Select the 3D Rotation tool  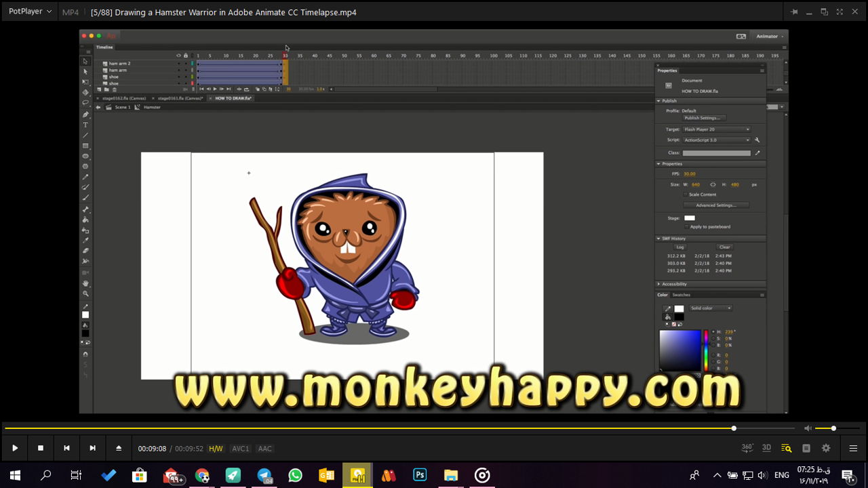tap(85, 92)
